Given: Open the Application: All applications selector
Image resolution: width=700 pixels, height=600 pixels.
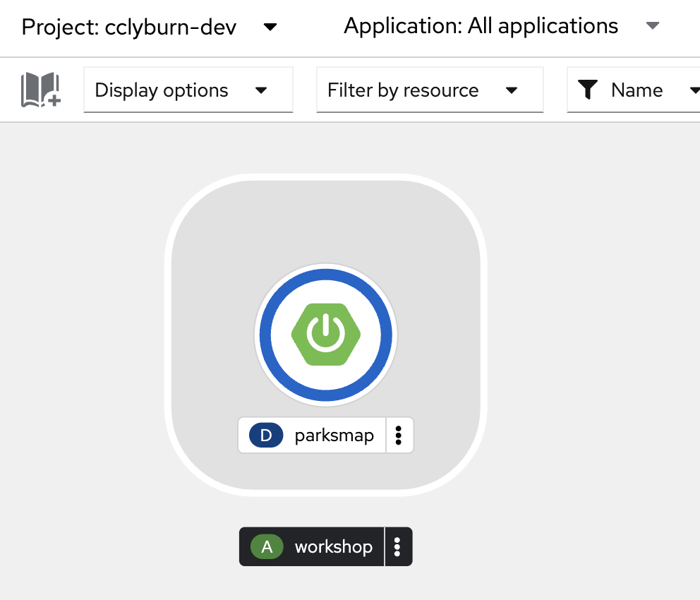Looking at the screenshot, I should (x=481, y=27).
